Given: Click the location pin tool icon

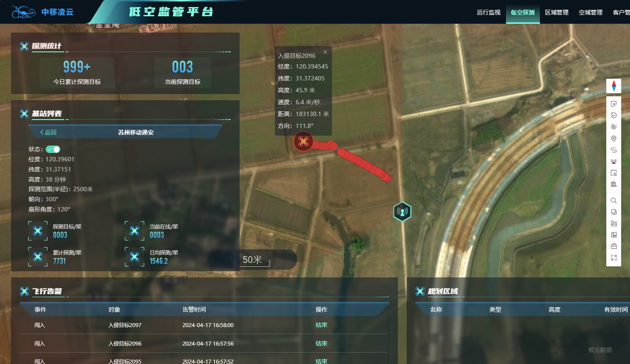Looking at the screenshot, I should (x=614, y=138).
